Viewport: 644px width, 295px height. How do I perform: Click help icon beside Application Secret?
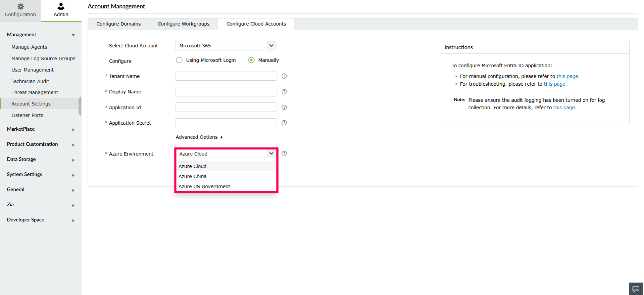[284, 123]
